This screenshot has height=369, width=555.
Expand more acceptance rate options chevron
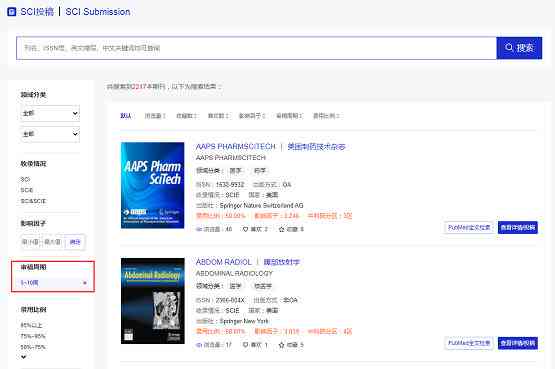23,357
